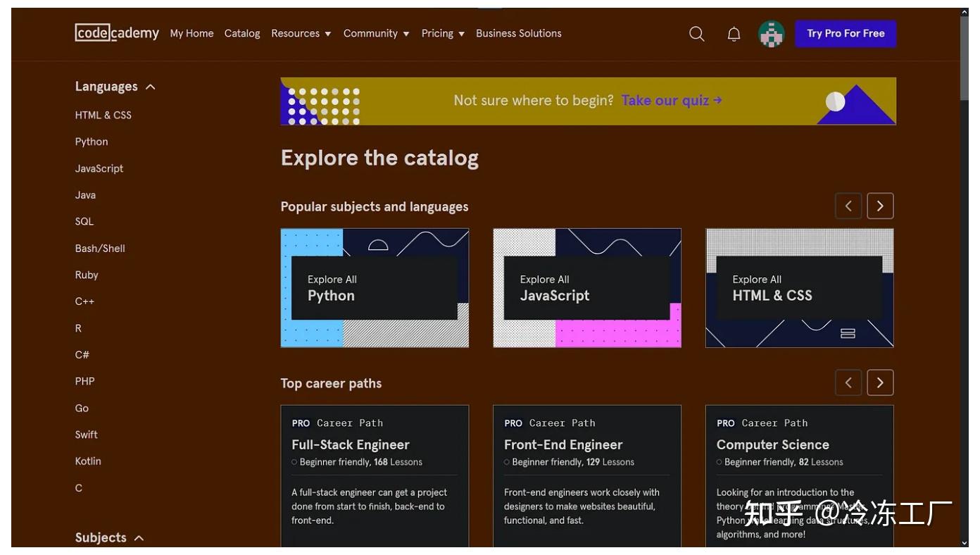Select the C language link
Viewport: 980px width, 555px height.
79,487
